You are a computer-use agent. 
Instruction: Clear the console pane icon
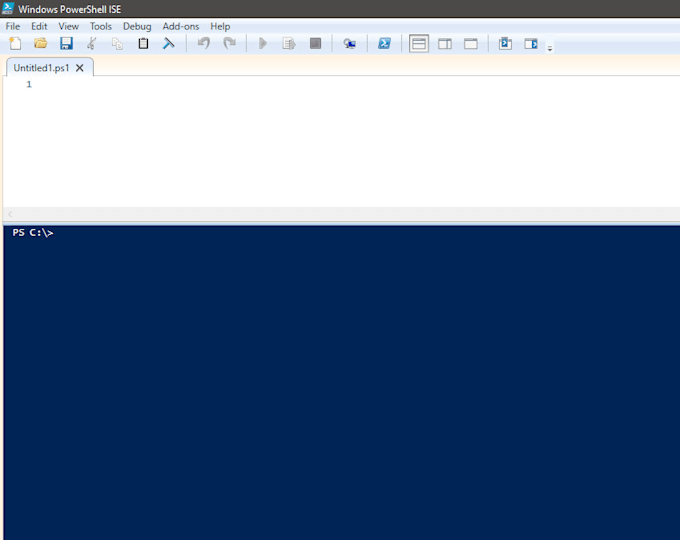(x=168, y=43)
